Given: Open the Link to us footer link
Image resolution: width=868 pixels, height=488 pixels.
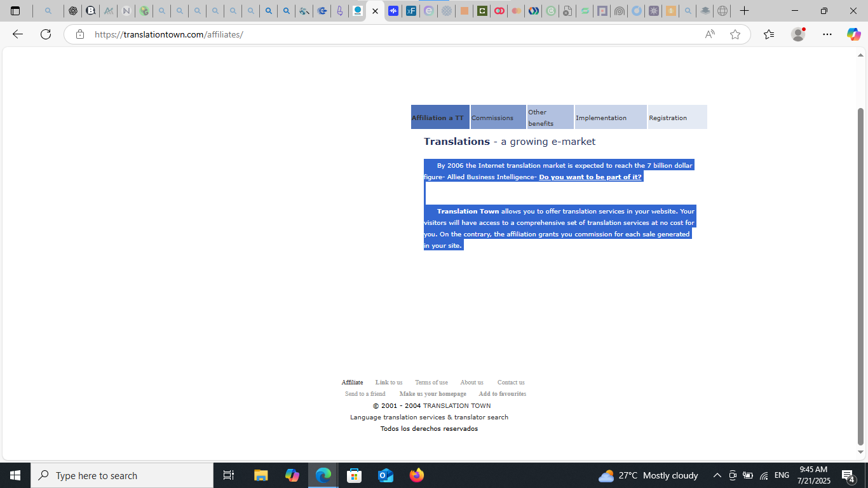Looking at the screenshot, I should pyautogui.click(x=389, y=383).
